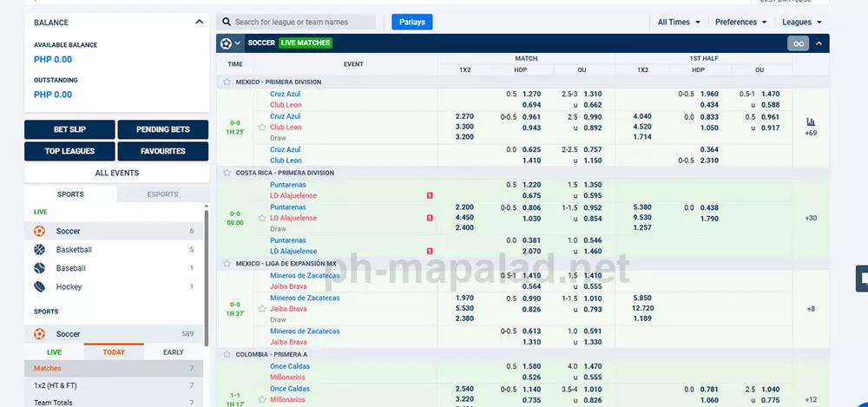Open Favourites
The height and width of the screenshot is (407, 868).
(x=163, y=151)
